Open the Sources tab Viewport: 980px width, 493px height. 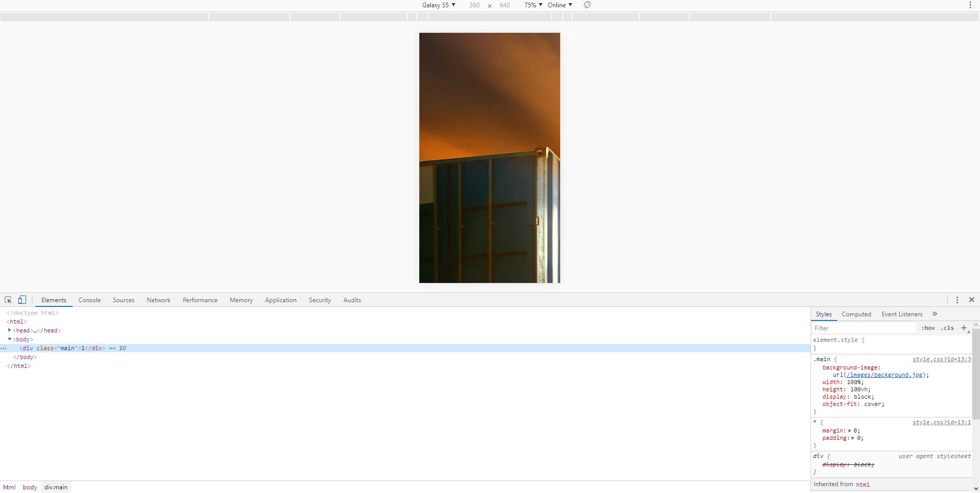click(124, 300)
